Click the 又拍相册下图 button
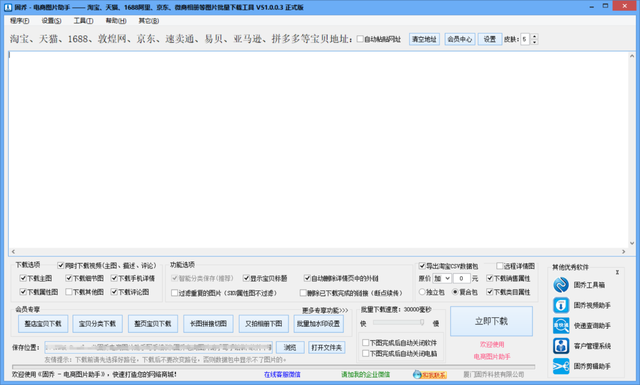 click(x=264, y=324)
